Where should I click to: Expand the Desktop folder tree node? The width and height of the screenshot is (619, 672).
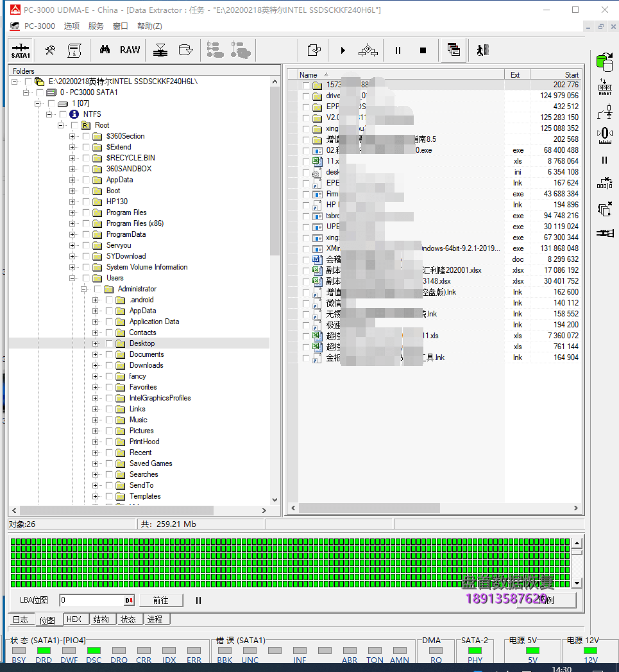pos(95,344)
